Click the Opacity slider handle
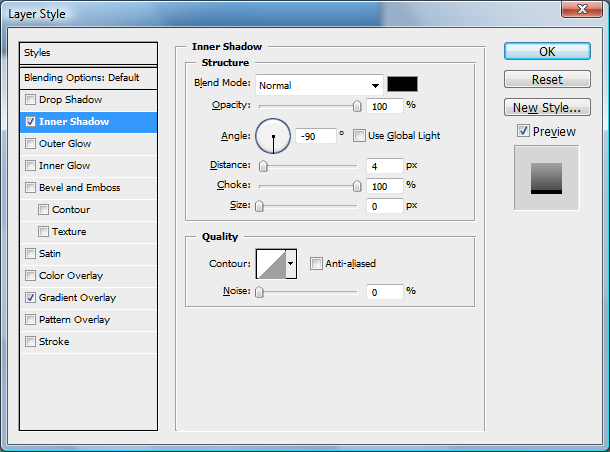The image size is (610, 452). coord(357,104)
